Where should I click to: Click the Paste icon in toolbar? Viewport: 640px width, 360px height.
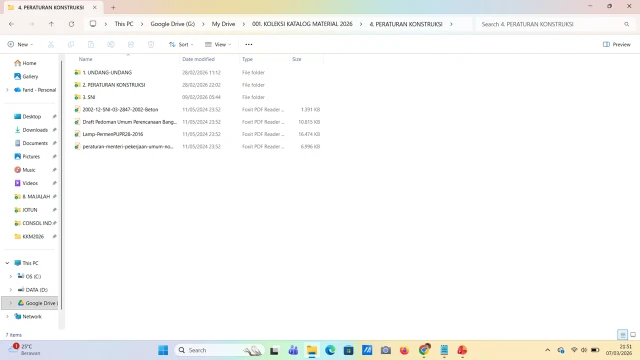91,44
